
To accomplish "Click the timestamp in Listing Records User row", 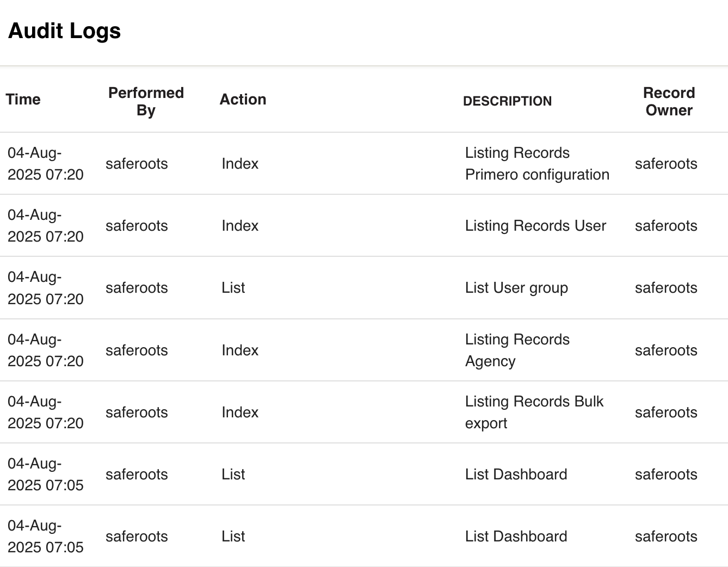I will (x=46, y=226).
